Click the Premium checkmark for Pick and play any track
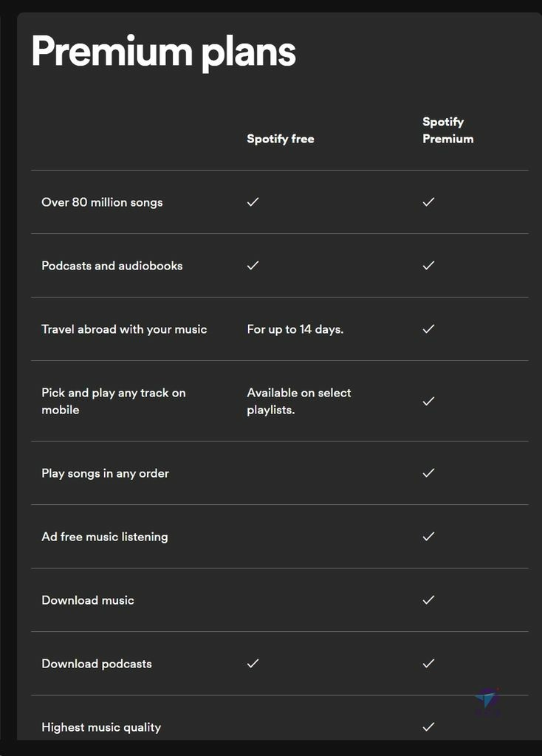 [428, 401]
